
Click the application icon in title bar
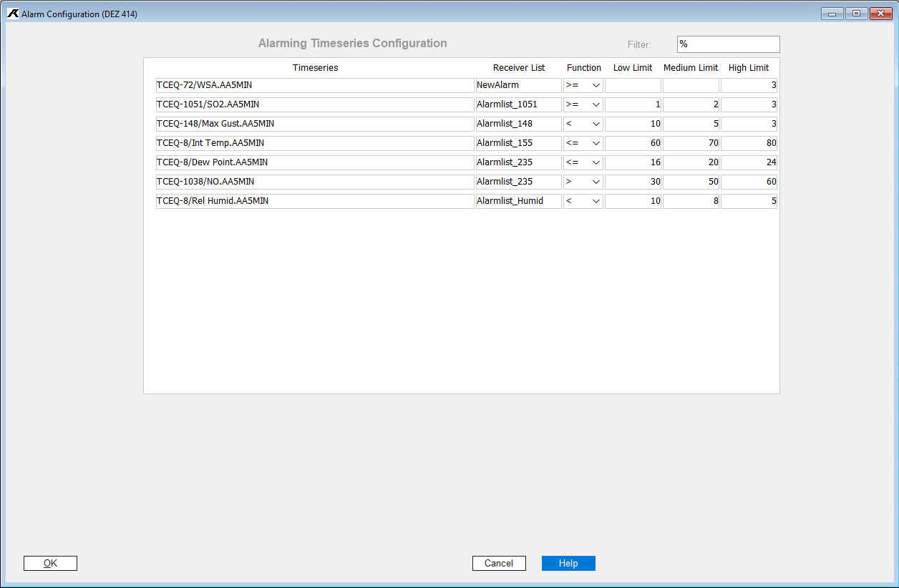click(12, 14)
